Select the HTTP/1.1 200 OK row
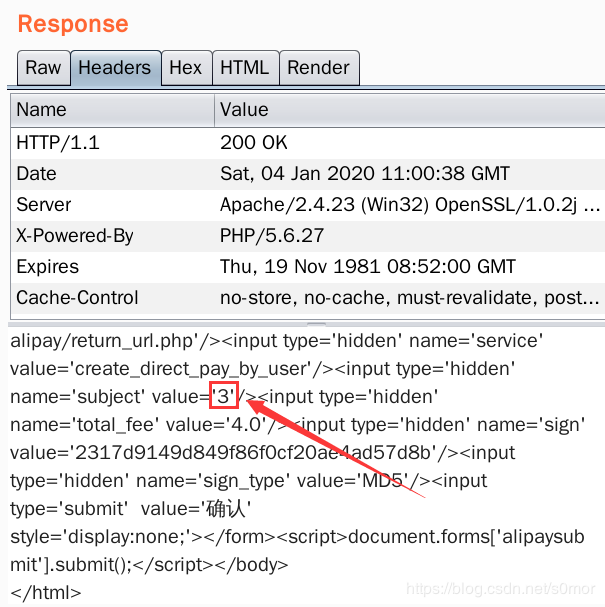Viewport: 605px width, 607px height. 308,143
